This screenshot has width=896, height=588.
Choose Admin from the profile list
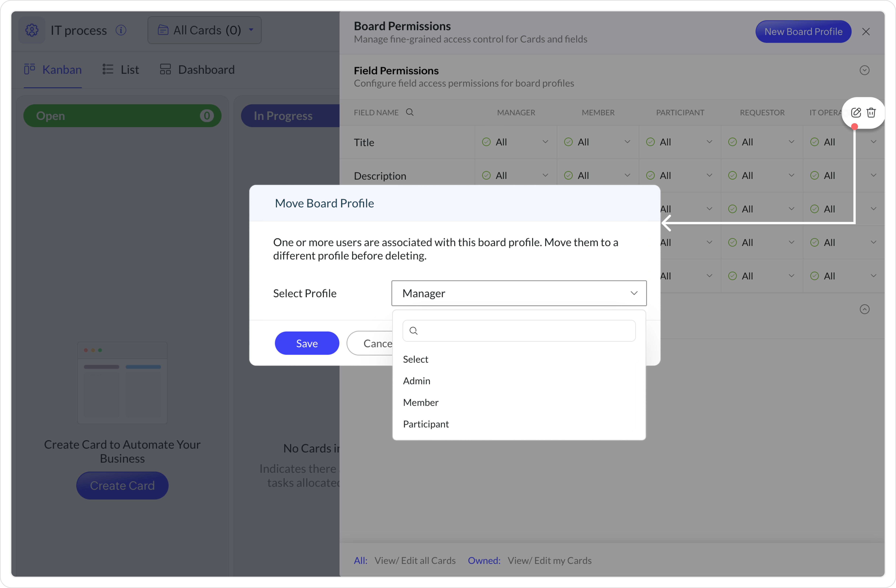tap(416, 381)
